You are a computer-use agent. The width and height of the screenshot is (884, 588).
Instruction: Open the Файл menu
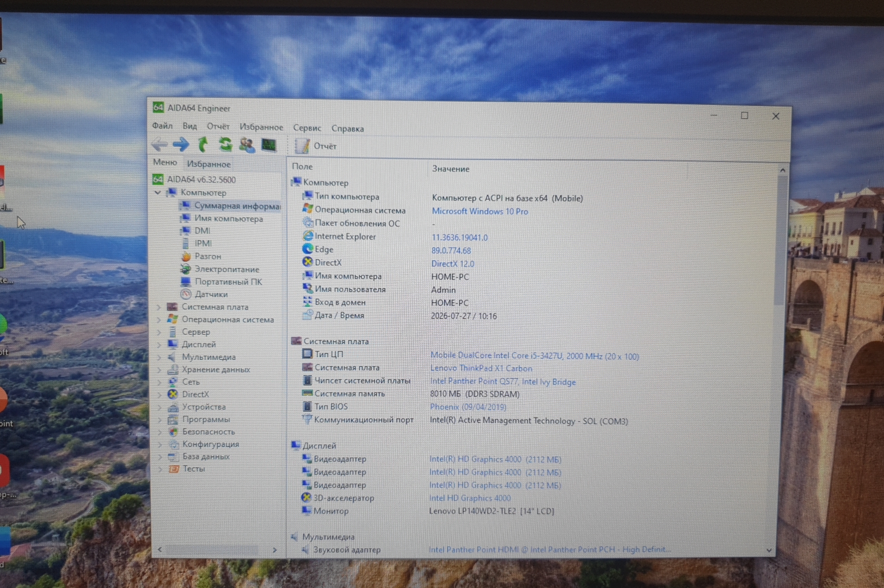coord(162,126)
